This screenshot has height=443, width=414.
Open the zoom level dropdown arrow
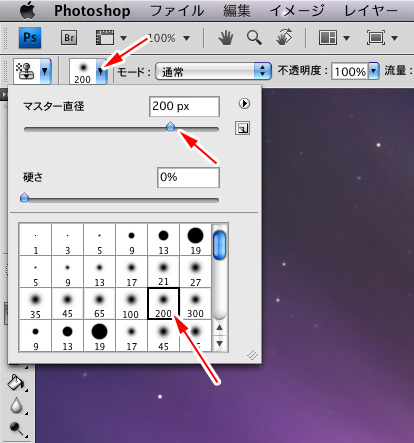point(187,38)
